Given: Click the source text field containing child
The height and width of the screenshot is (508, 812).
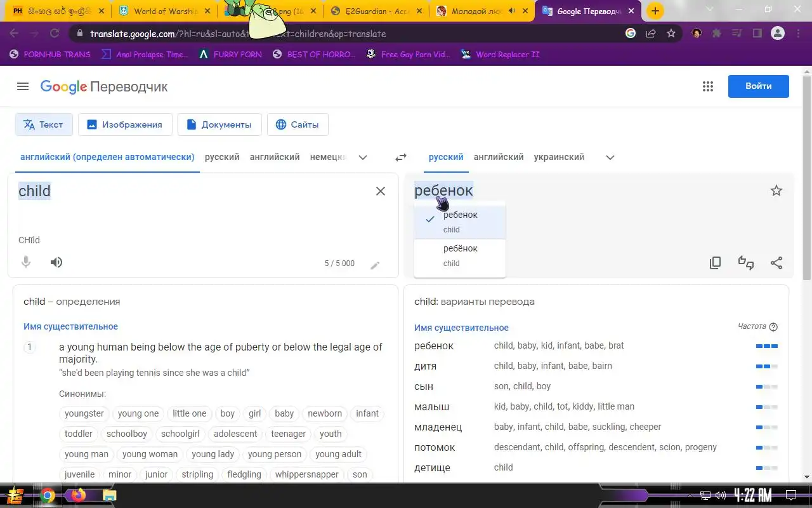Looking at the screenshot, I should 190,191.
